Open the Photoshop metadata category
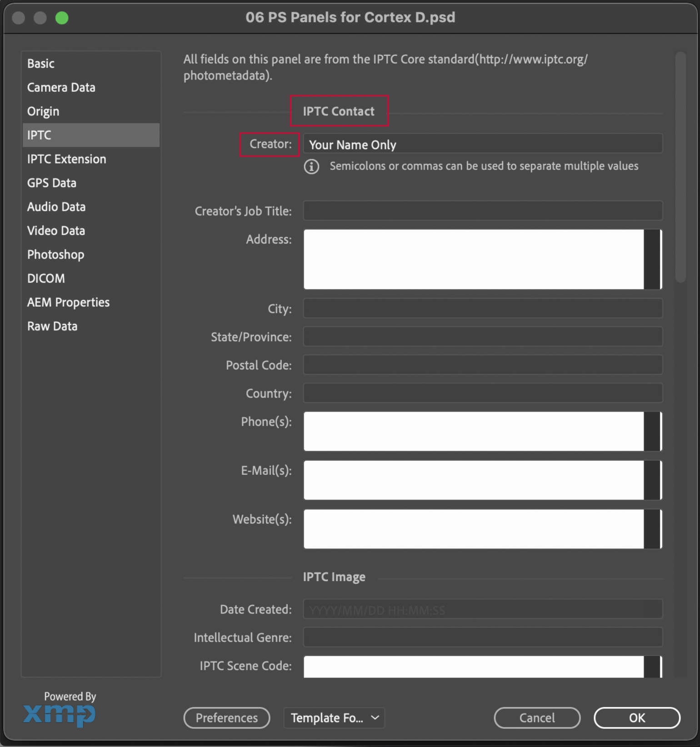Screen dimensions: 700x747 coord(91,254)
